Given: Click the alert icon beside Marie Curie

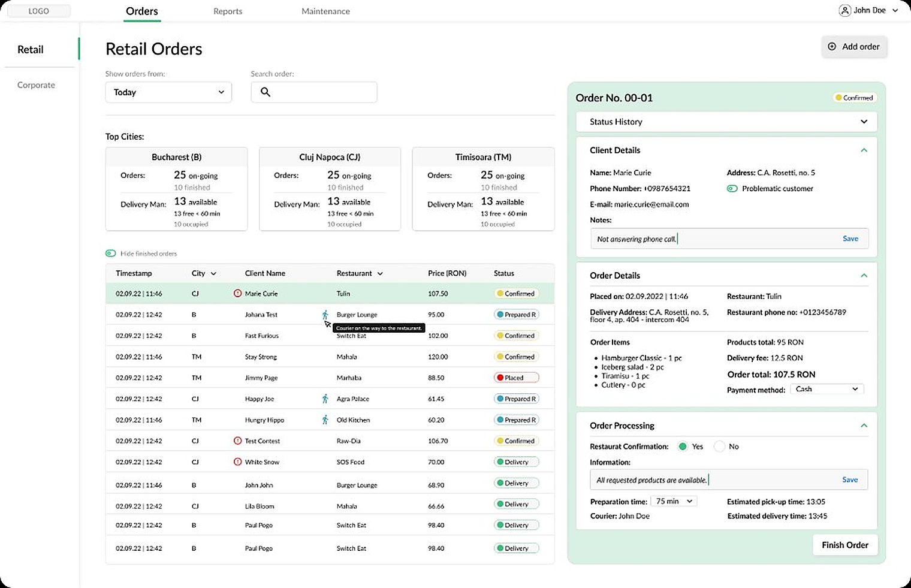Looking at the screenshot, I should (x=237, y=293).
